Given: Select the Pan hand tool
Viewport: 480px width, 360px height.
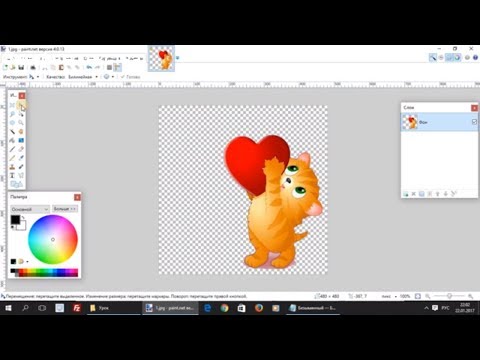Looking at the screenshot, I should point(21,132).
